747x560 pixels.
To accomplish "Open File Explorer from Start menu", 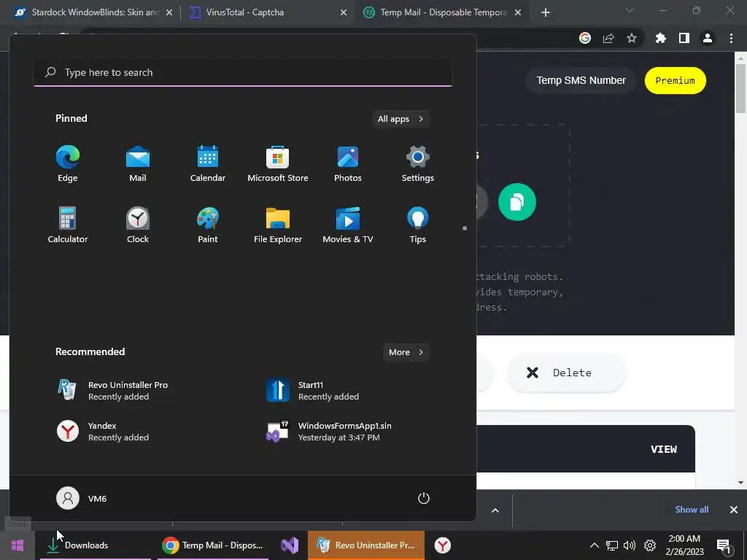I will pos(278,226).
